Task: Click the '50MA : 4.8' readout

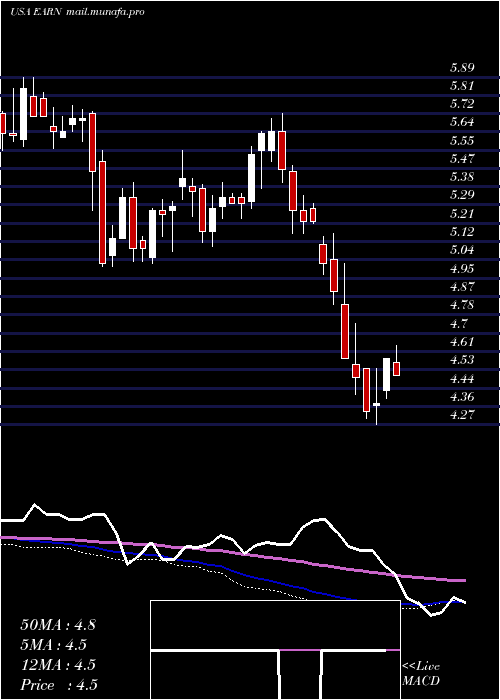Action: point(58,625)
